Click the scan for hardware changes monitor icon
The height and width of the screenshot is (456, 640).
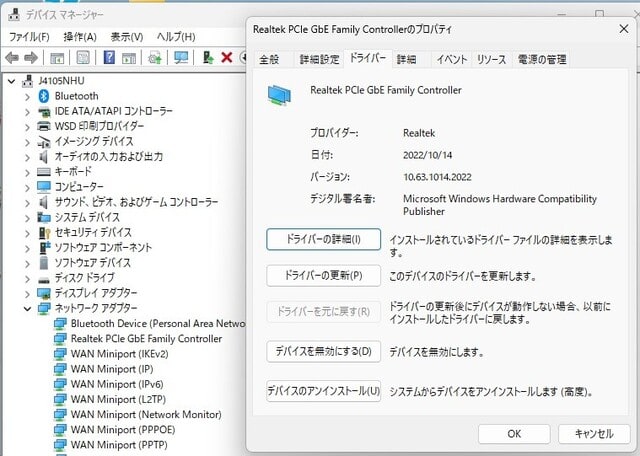181,57
